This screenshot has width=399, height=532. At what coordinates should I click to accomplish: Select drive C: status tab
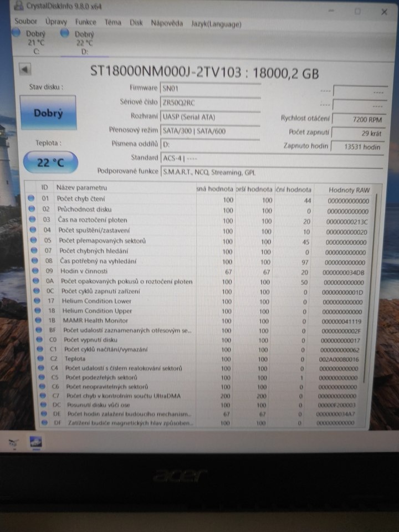[30, 42]
